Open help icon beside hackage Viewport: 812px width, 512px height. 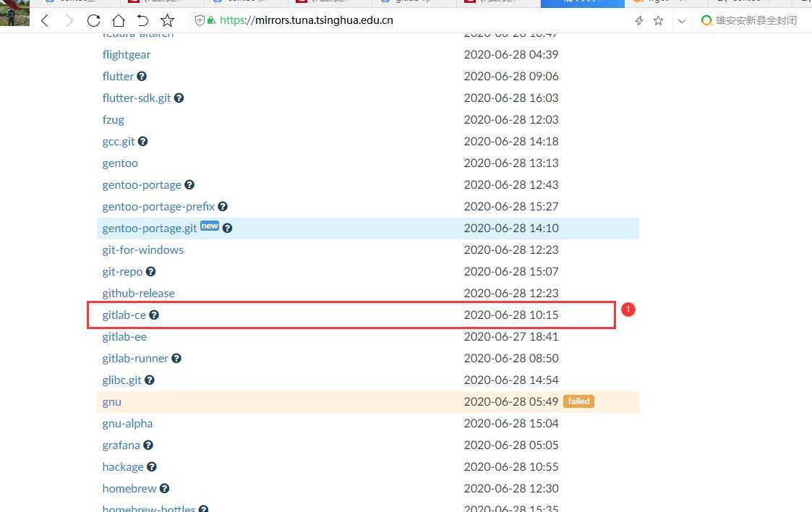[x=152, y=467]
